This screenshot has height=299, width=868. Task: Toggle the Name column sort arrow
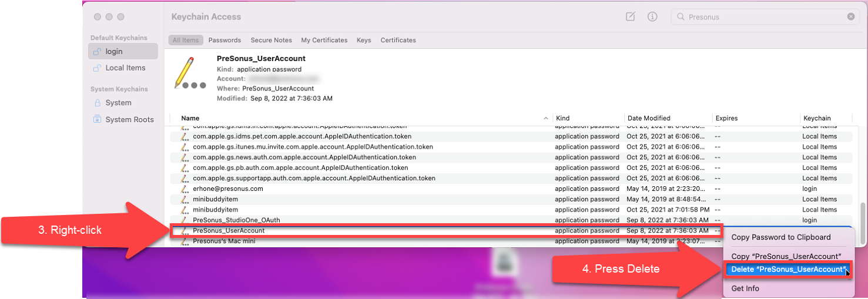(547, 119)
